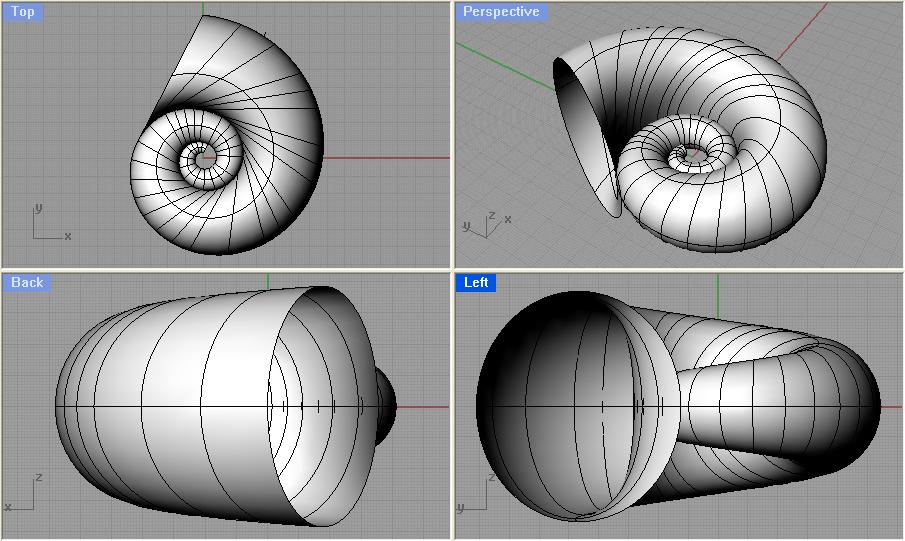Click the green Y-axis line in Top viewport

click(202, 8)
